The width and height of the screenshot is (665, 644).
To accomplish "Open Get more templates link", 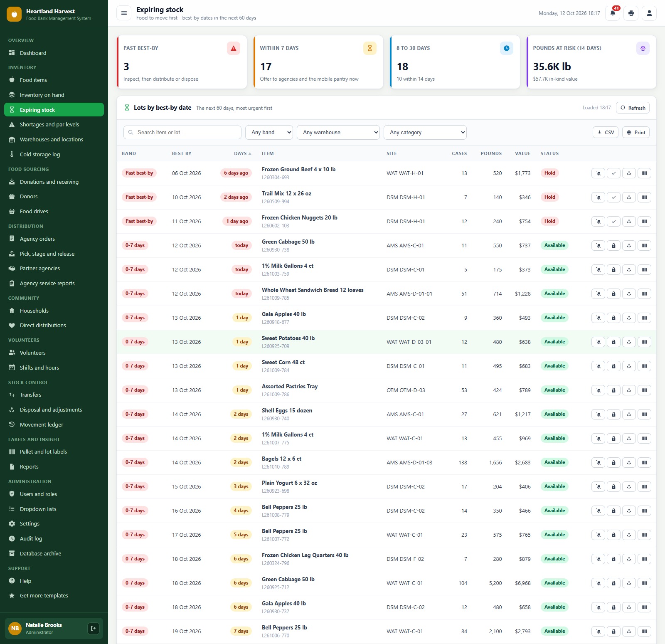I will 54,596.
